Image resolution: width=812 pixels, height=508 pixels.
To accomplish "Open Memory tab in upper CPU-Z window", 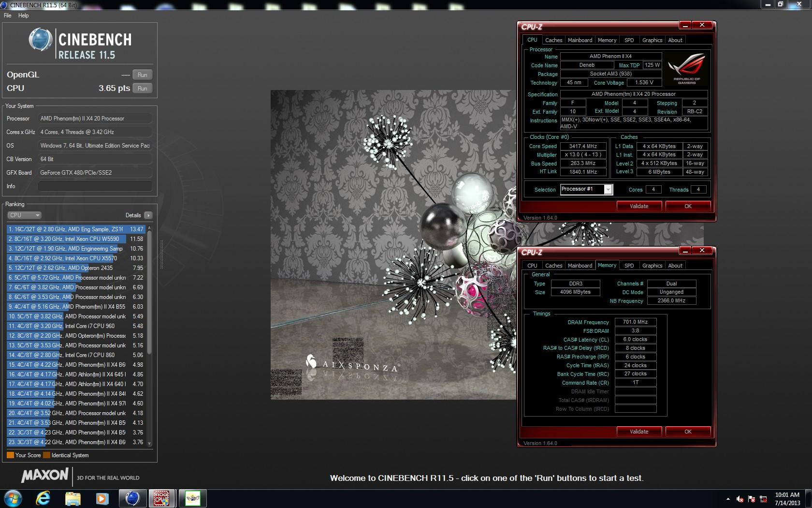I will (607, 40).
